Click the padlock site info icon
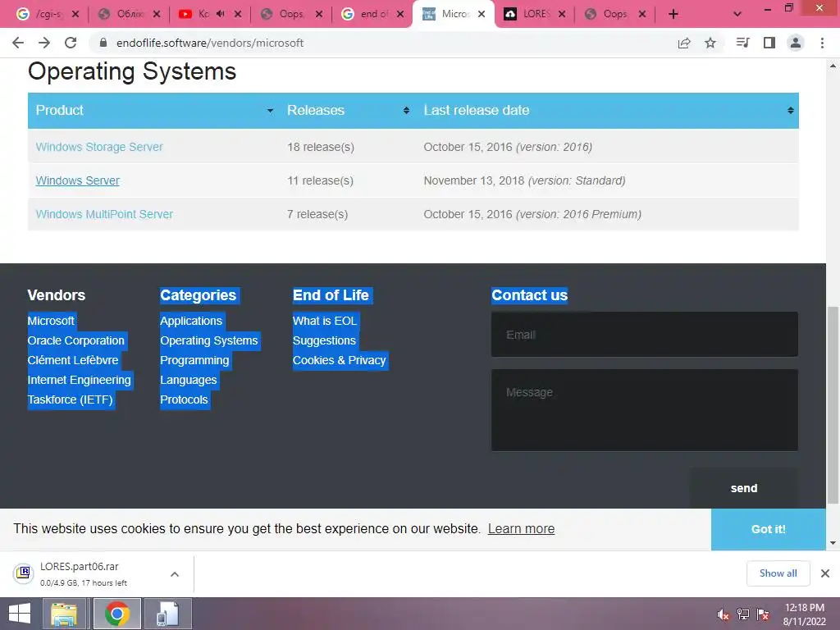The image size is (840, 630). pos(103,43)
